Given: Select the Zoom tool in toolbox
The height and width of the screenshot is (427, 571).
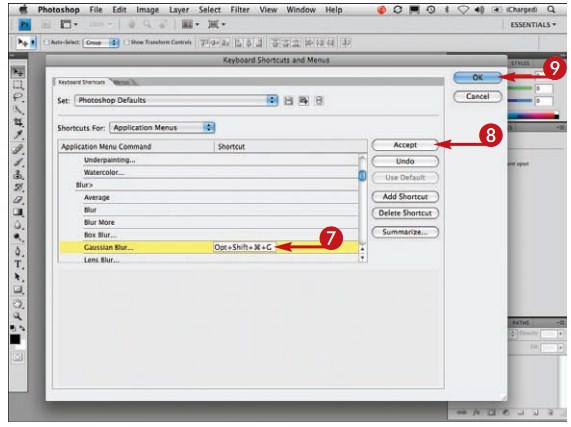Looking at the screenshot, I should click(x=17, y=316).
